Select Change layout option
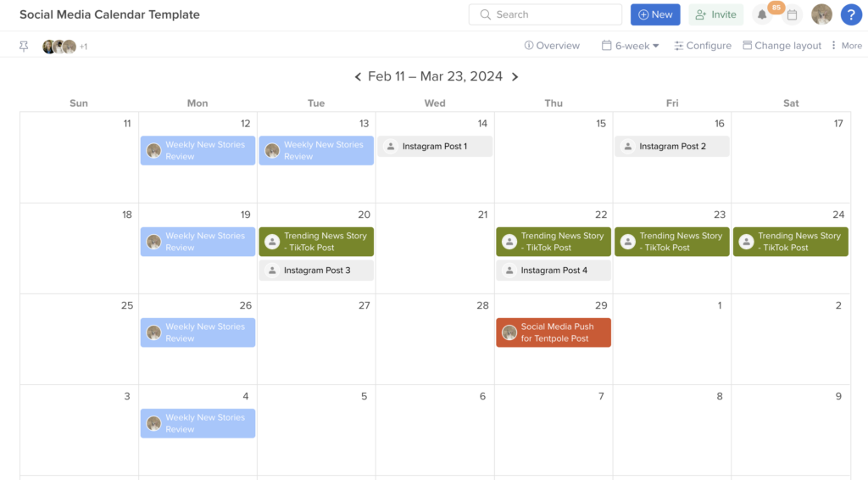The height and width of the screenshot is (480, 868). point(782,46)
